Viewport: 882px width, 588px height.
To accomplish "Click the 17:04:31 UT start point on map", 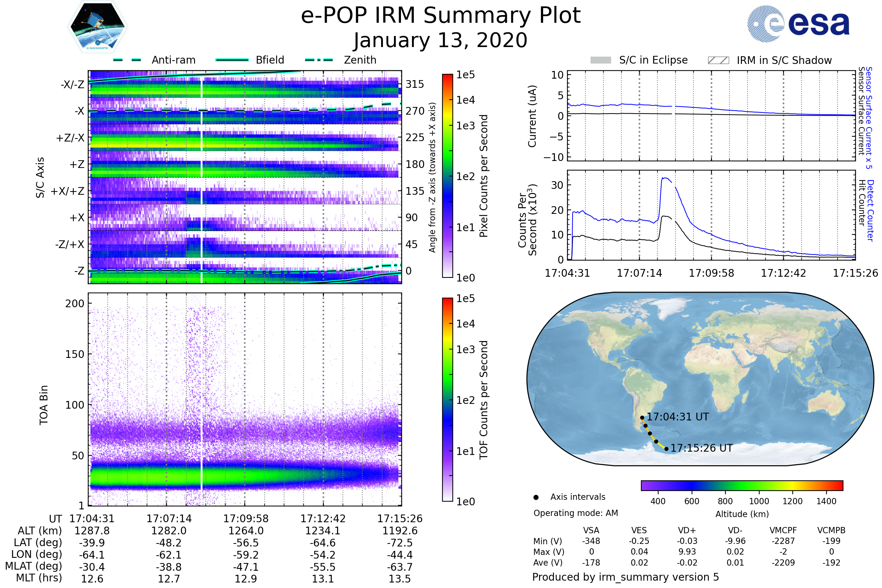I will click(642, 417).
